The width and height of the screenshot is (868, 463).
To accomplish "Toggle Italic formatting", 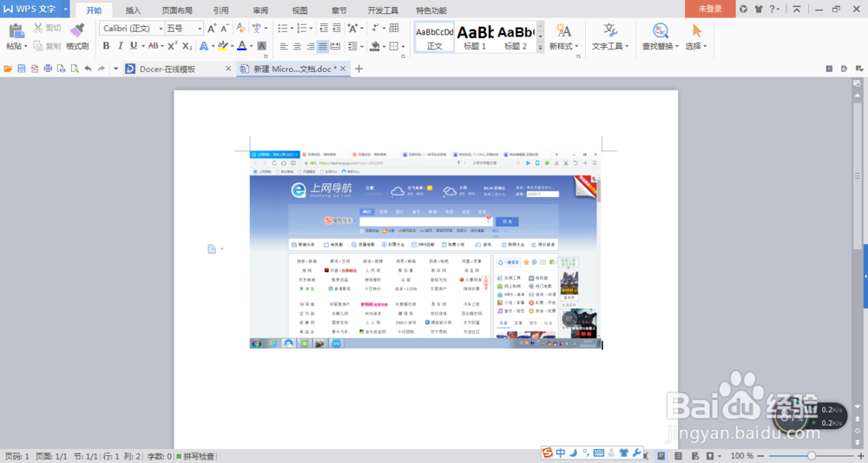I will pyautogui.click(x=120, y=46).
